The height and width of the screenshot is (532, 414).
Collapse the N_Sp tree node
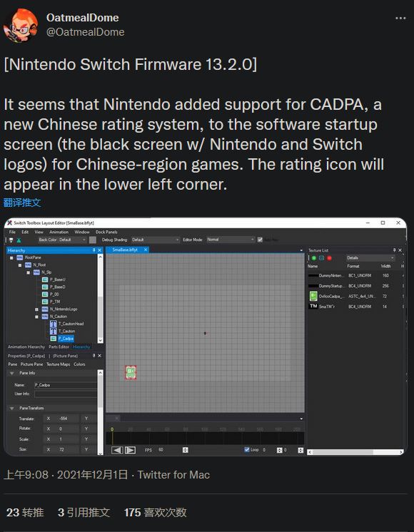(x=28, y=272)
